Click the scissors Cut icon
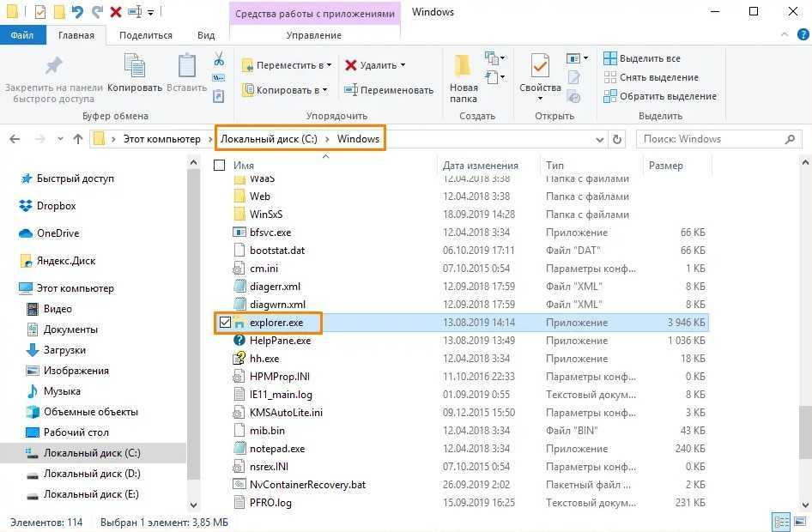Image resolution: width=812 pixels, height=532 pixels. tap(219, 59)
